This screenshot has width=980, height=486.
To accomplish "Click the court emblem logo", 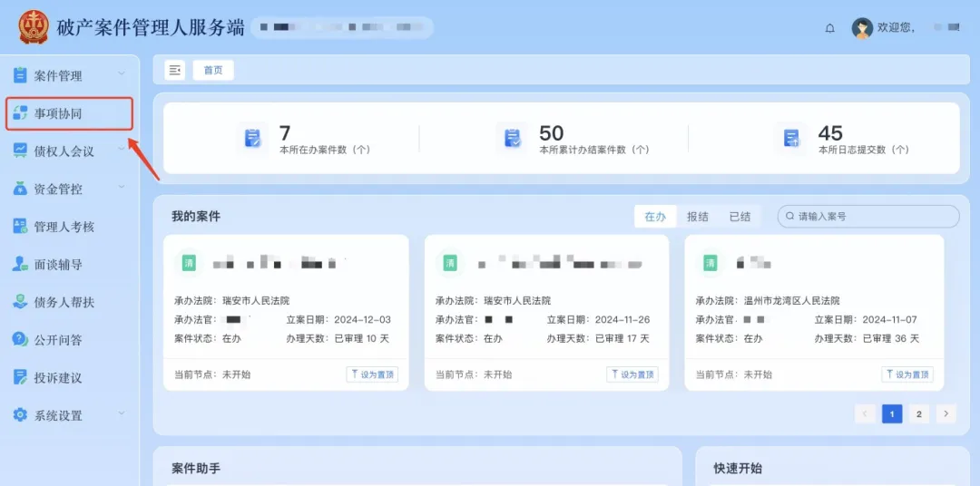I will [x=34, y=27].
